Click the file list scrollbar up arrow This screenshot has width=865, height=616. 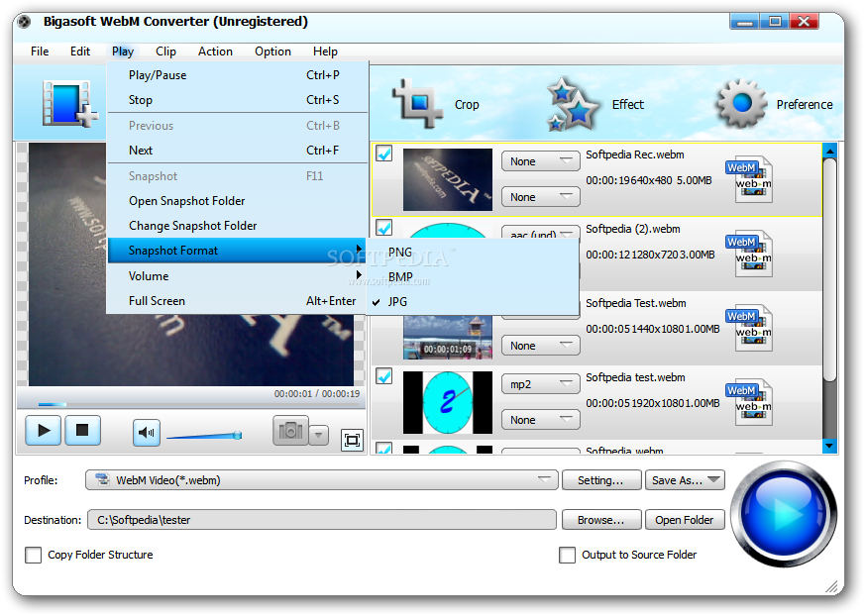click(829, 150)
